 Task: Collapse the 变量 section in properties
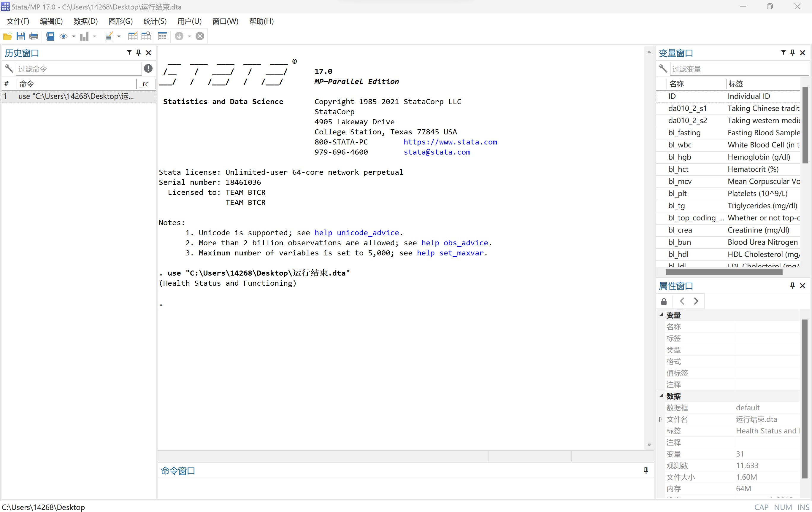[661, 315]
